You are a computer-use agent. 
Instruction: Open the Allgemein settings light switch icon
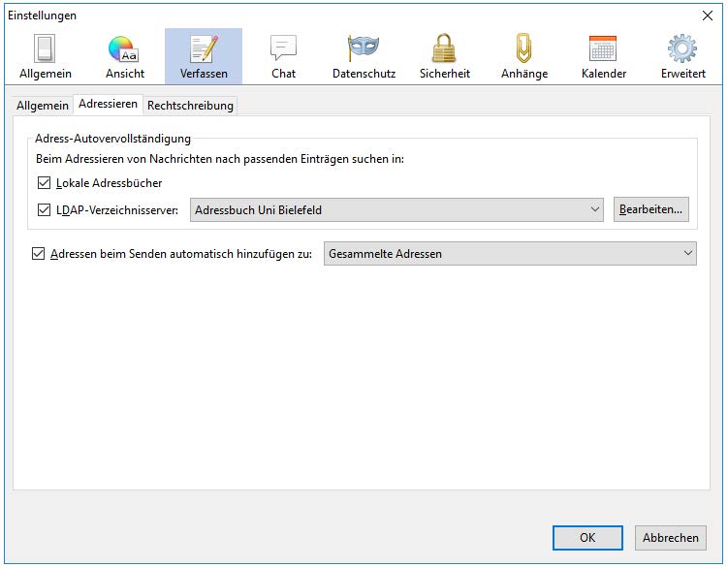tap(46, 48)
